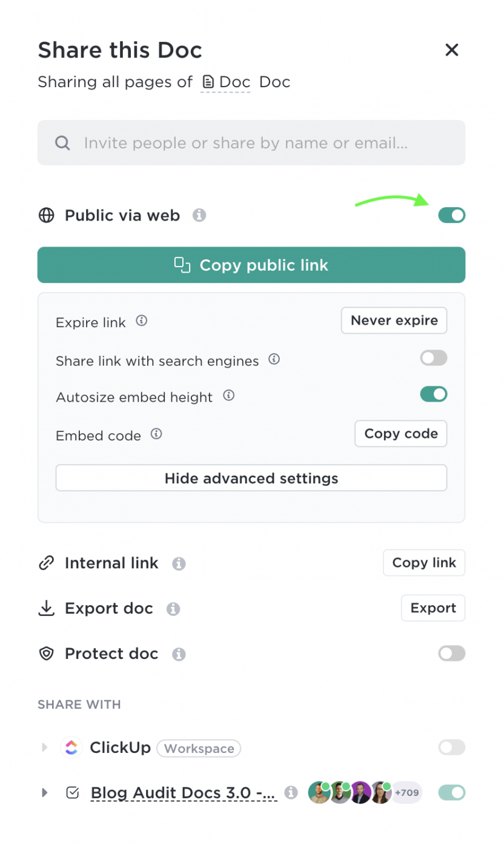The height and width of the screenshot is (848, 504).
Task: Enable Share link with search engines toggle
Action: tap(434, 358)
